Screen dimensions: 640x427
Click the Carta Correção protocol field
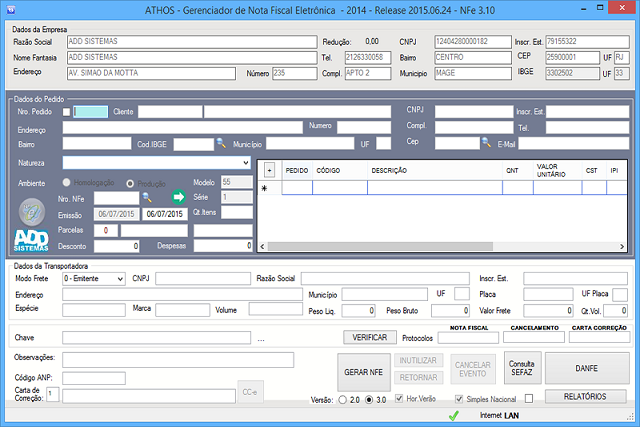600,337
